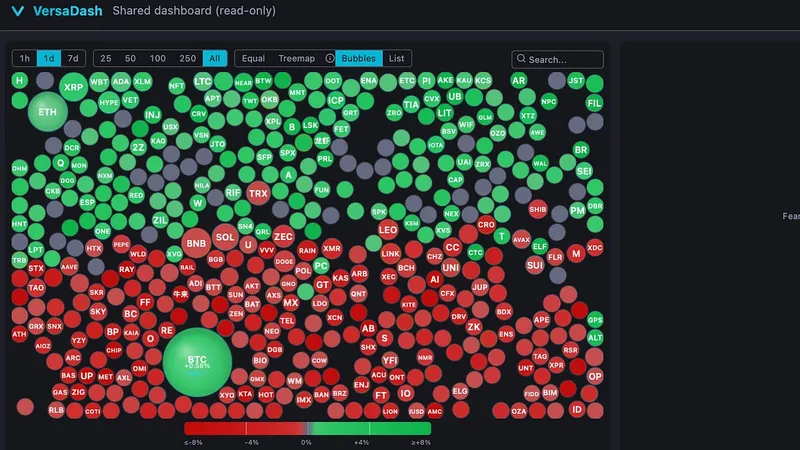Select the 1h timeframe
This screenshot has width=800, height=450.
click(x=24, y=58)
